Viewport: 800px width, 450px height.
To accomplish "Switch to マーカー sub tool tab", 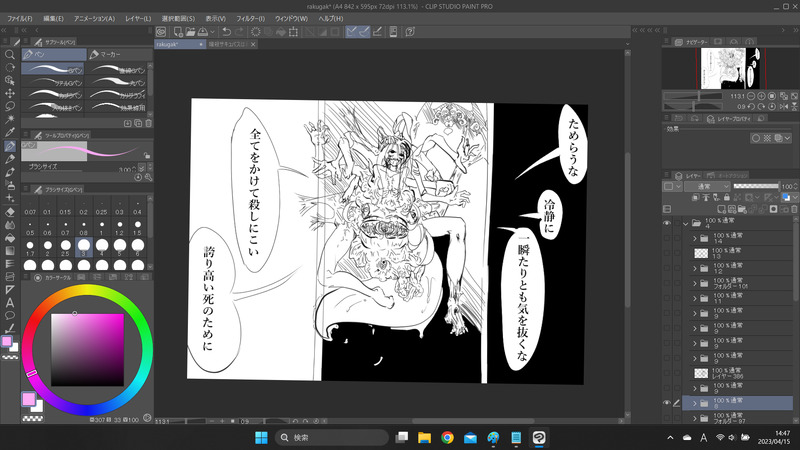I will (119, 54).
